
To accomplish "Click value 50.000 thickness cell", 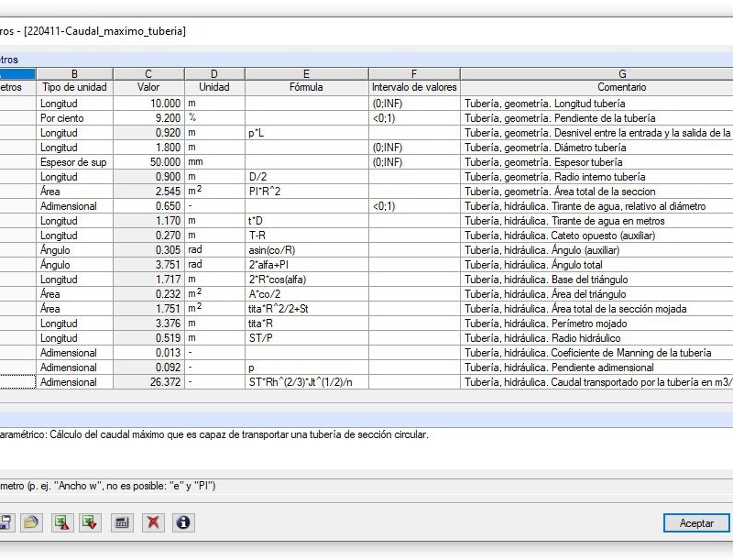I will pyautogui.click(x=148, y=162).
